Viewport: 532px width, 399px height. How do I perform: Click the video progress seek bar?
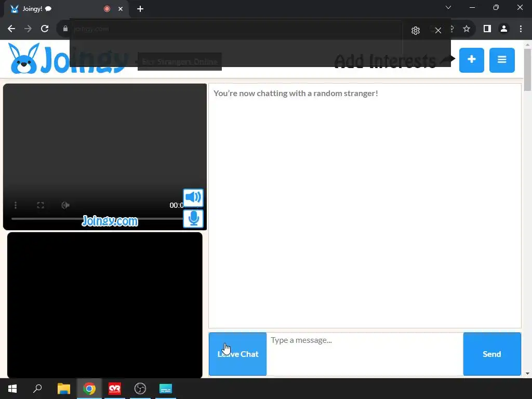(97, 219)
